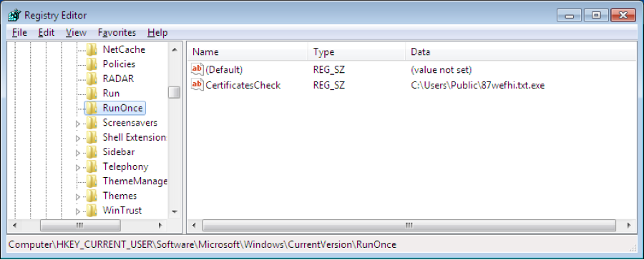This screenshot has width=644, height=260.
Task: Open the File menu
Action: click(x=19, y=32)
